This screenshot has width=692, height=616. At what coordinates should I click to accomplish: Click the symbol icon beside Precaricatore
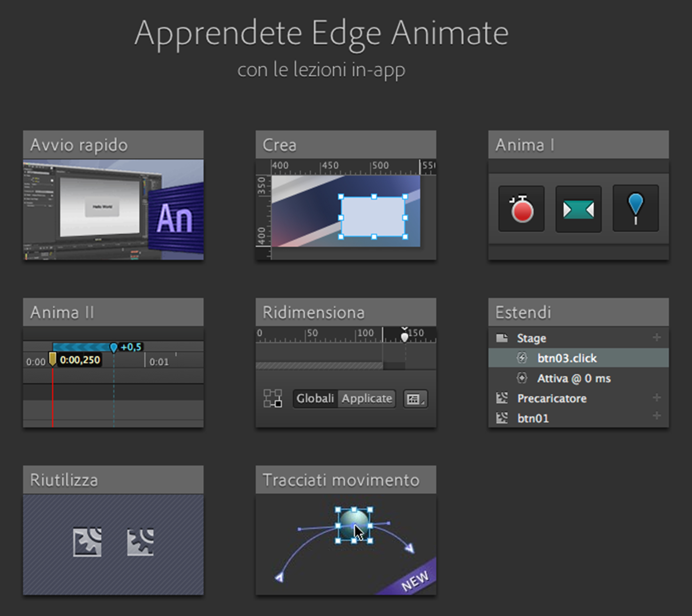tap(502, 398)
